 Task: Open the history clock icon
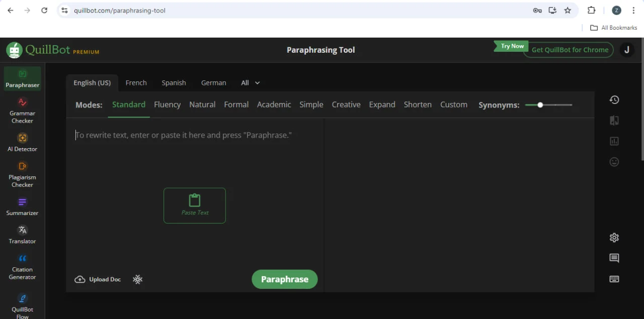pyautogui.click(x=614, y=99)
